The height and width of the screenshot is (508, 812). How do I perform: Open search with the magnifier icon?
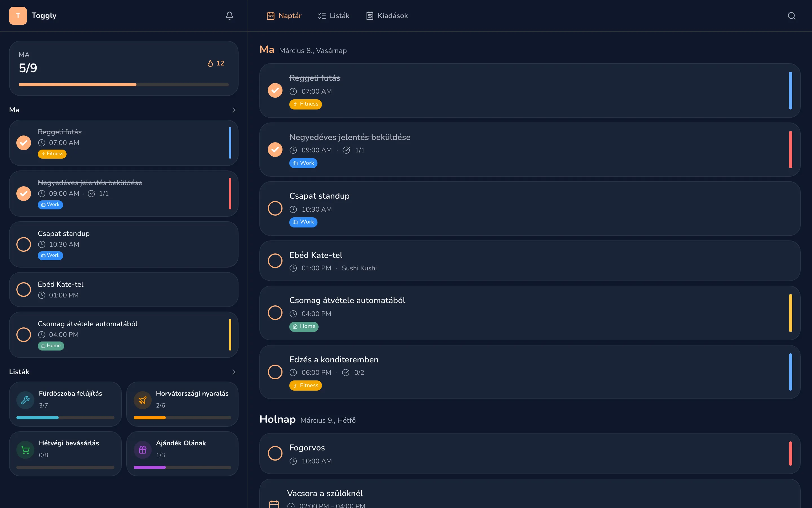coord(791,16)
